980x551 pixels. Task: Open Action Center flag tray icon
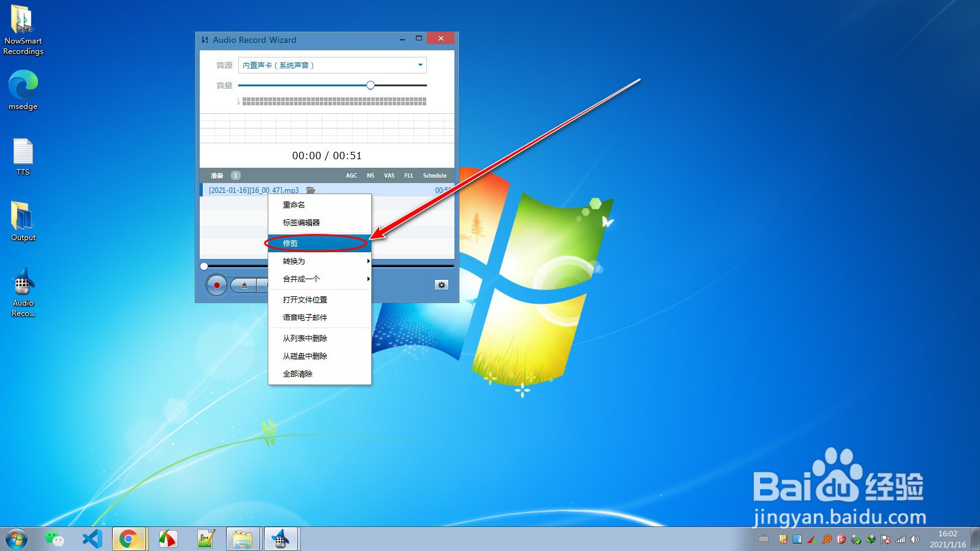(886, 539)
